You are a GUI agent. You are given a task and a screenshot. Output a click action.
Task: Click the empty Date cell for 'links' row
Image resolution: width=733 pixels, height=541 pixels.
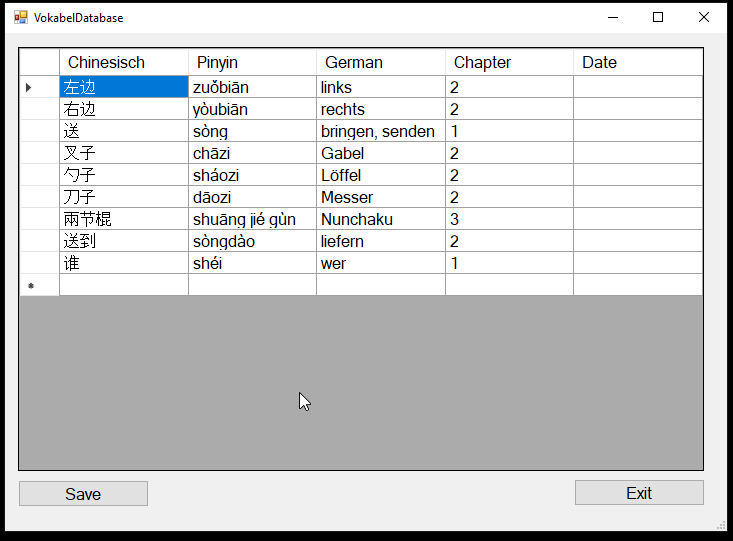click(637, 87)
